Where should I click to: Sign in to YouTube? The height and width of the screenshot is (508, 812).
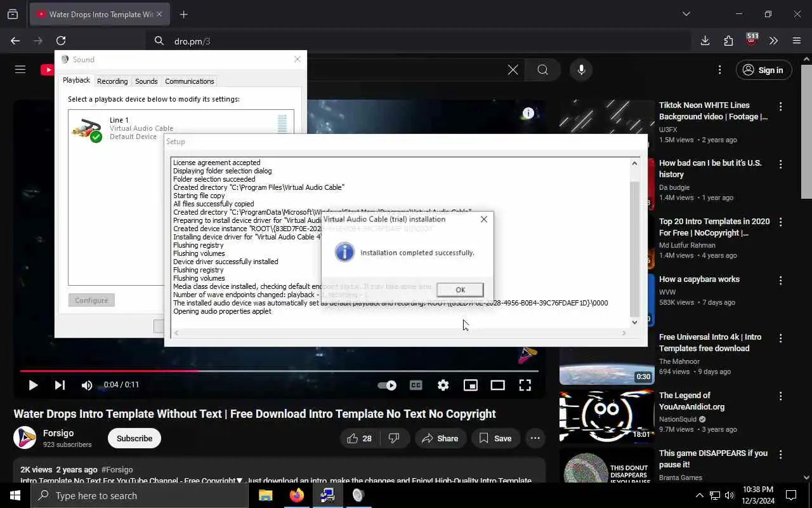(764, 70)
